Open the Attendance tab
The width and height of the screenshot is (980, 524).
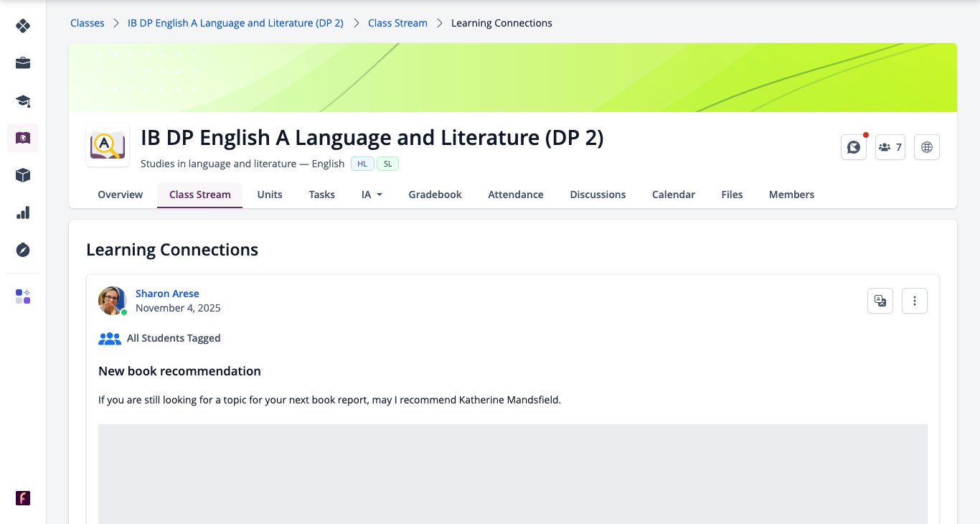tap(516, 195)
